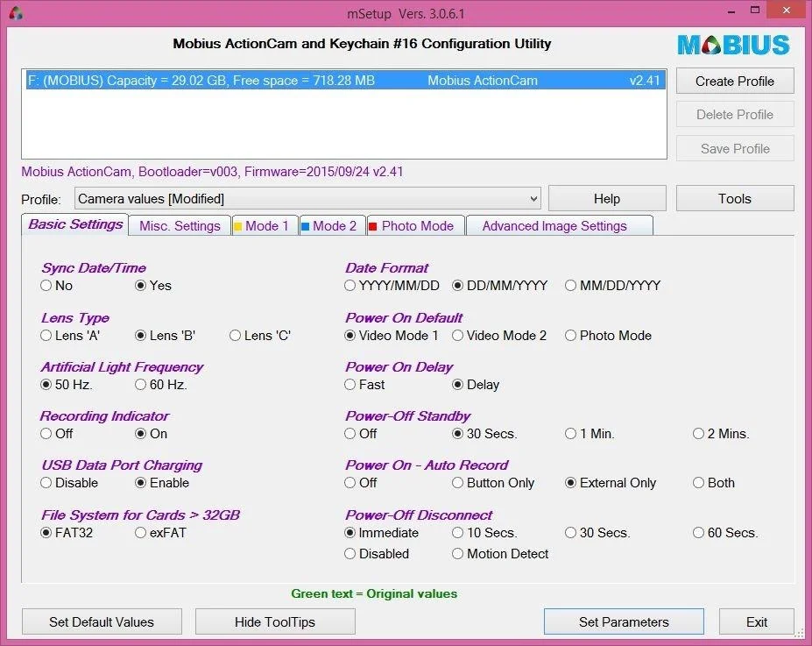Image resolution: width=812 pixels, height=646 pixels.
Task: Enable USB Data Port Charging
Action: click(x=162, y=483)
